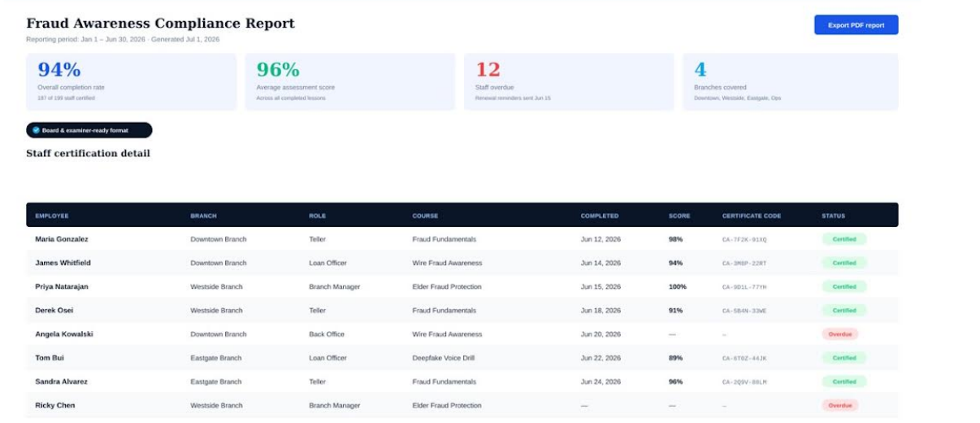The image size is (980, 423).
Task: Click the Staff certification detail heading
Action: tap(88, 153)
